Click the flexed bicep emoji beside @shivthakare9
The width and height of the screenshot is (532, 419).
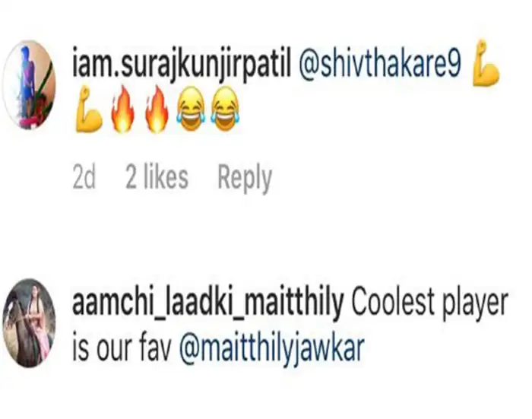click(x=485, y=69)
